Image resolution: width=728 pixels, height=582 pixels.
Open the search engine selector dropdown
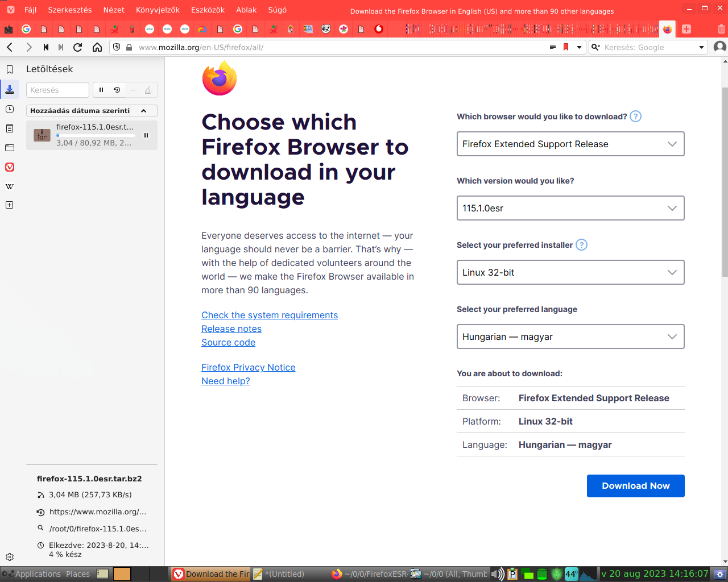click(x=595, y=47)
